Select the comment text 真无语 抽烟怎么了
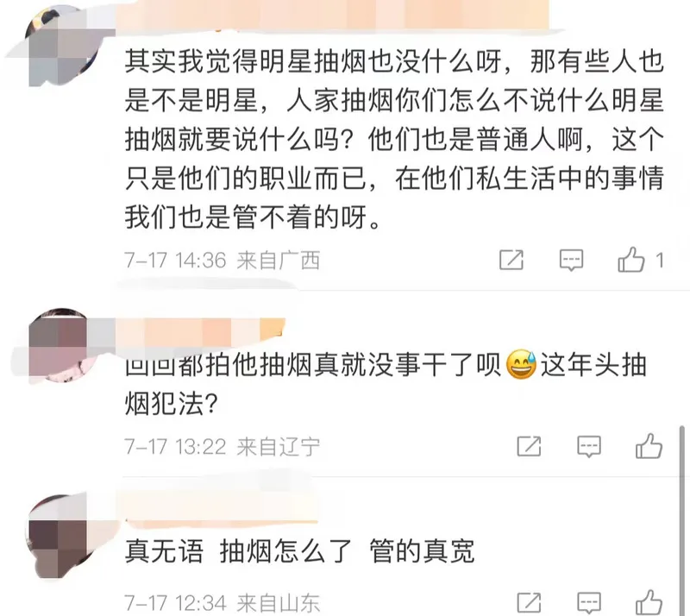This screenshot has width=690, height=616. tap(238, 550)
